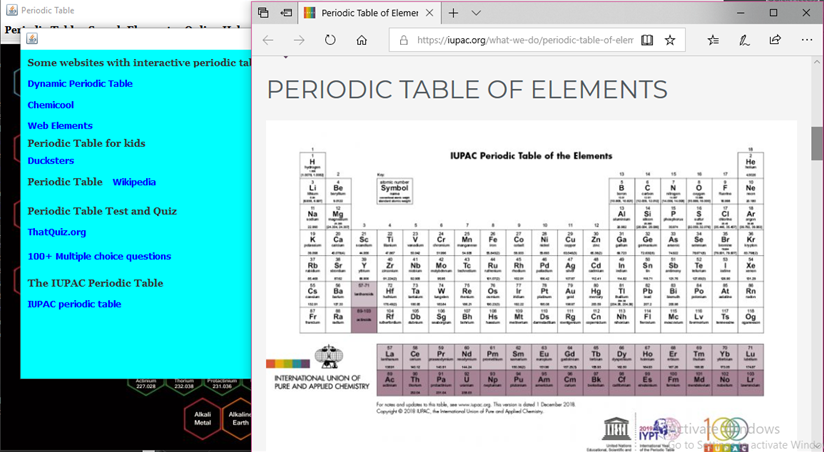Click the Alkaline Earth hexagon in background
This screenshot has width=824, height=452.
coord(239,418)
